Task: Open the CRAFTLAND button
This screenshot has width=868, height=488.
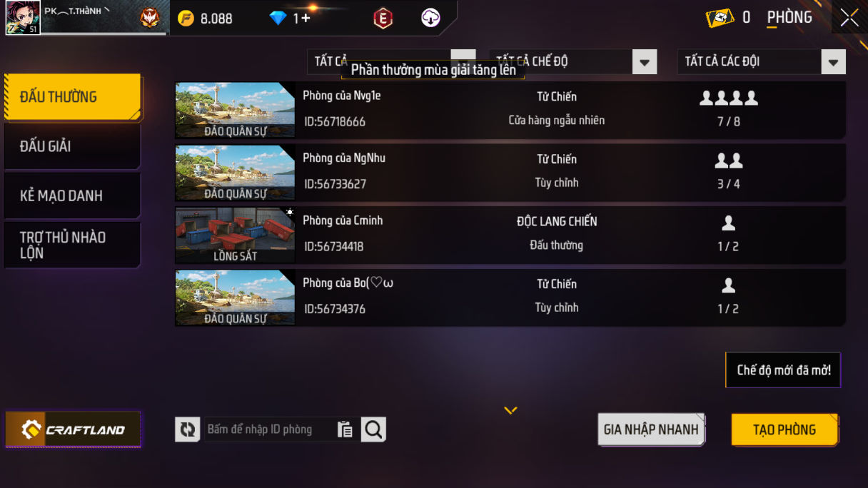Action: click(73, 429)
